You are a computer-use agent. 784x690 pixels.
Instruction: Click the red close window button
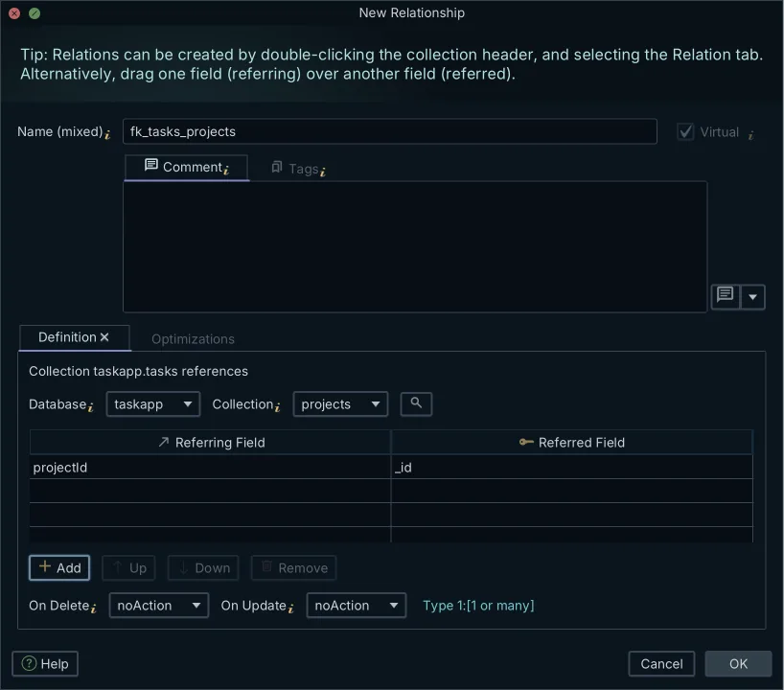(x=14, y=13)
